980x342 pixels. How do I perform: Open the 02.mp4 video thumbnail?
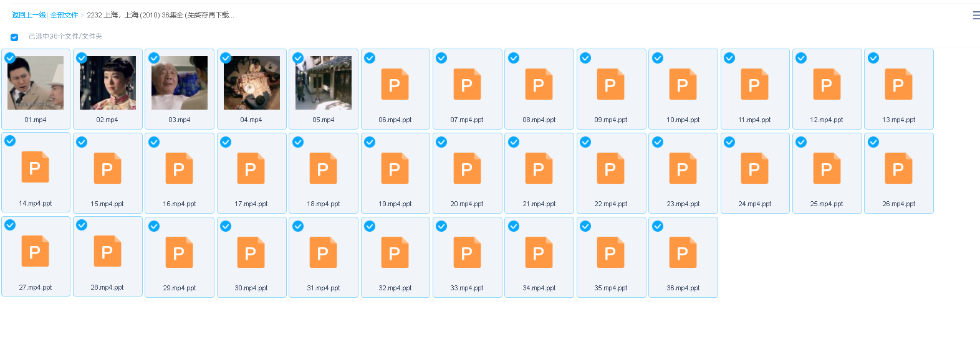tap(107, 83)
